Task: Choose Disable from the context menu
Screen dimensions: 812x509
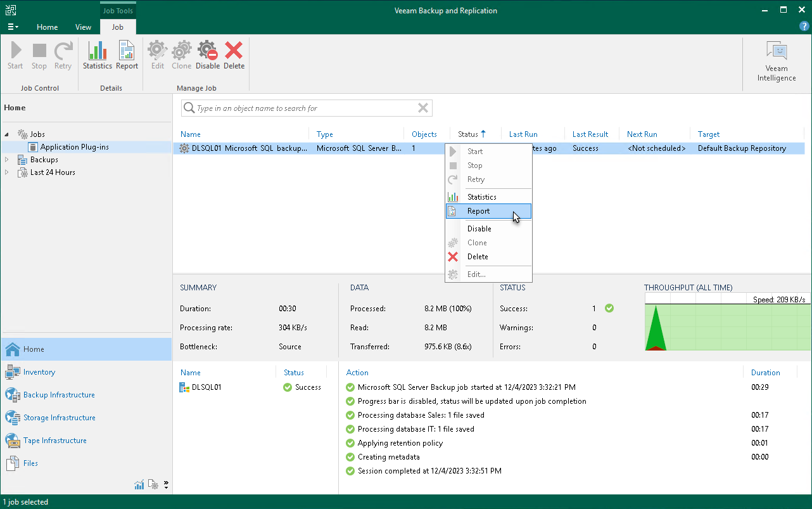Action: [x=488, y=229]
